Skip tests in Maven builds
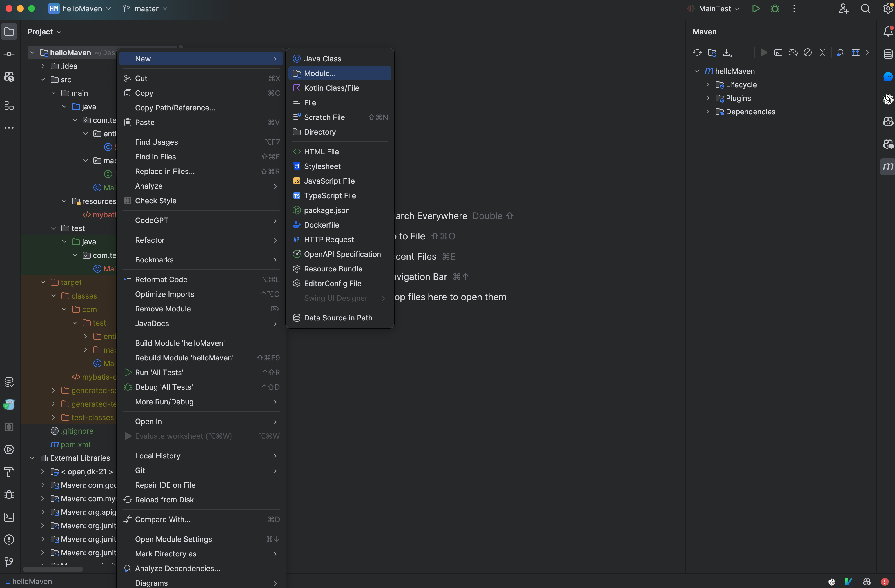The height and width of the screenshot is (588, 895). pyautogui.click(x=807, y=53)
